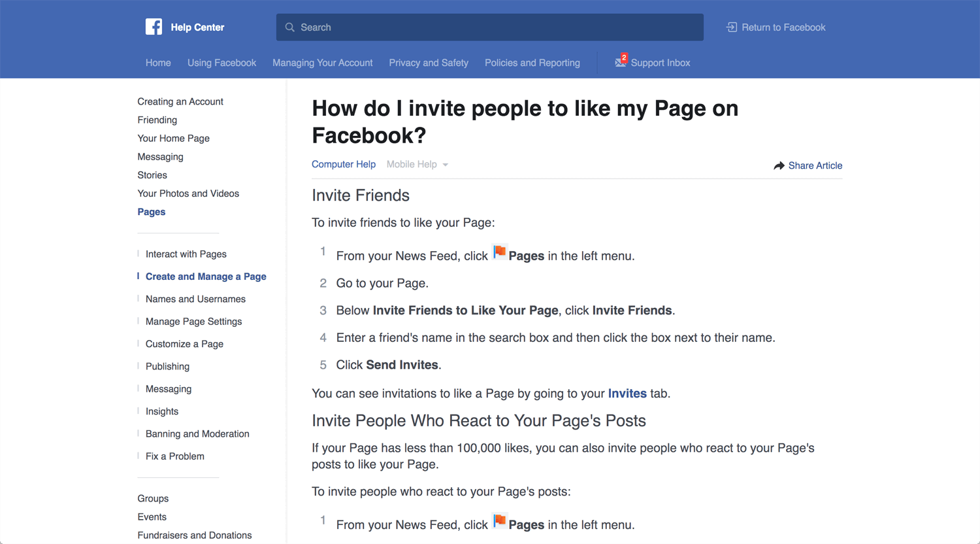This screenshot has width=980, height=544.
Task: Open Banning and Moderation subtopic
Action: (197, 433)
